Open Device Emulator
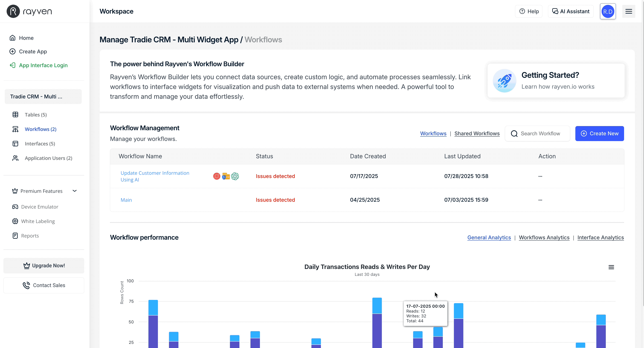Image resolution: width=644 pixels, height=348 pixels. coord(39,207)
